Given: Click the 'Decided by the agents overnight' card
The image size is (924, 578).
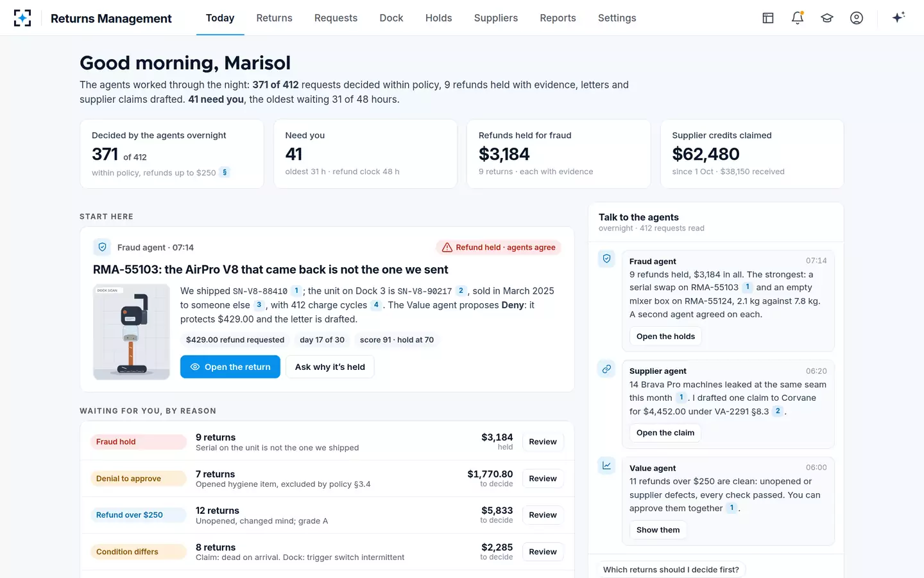Looking at the screenshot, I should pyautogui.click(x=172, y=154).
